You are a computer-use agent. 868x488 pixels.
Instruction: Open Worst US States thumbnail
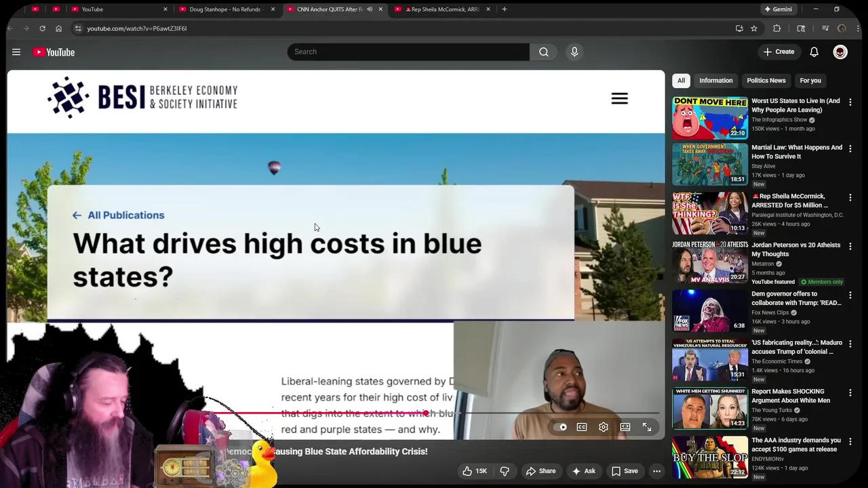[x=710, y=118]
